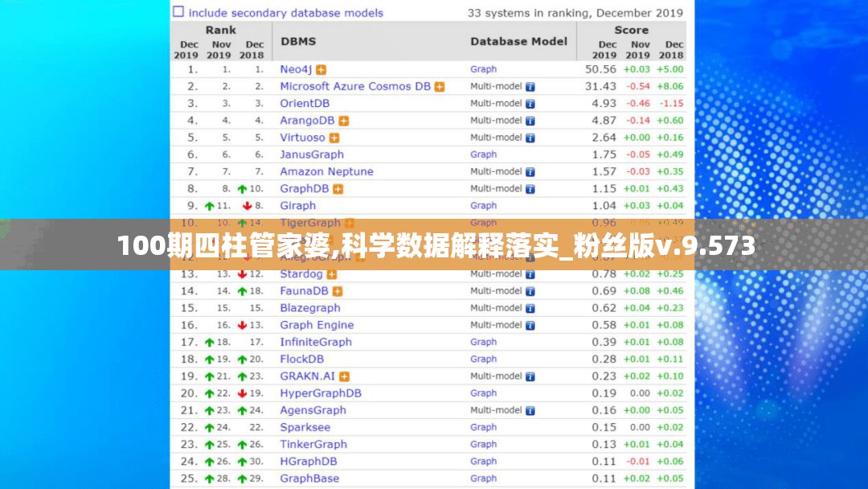Open the TinkerGraph link
Viewport: 868px width, 489px height.
313,445
